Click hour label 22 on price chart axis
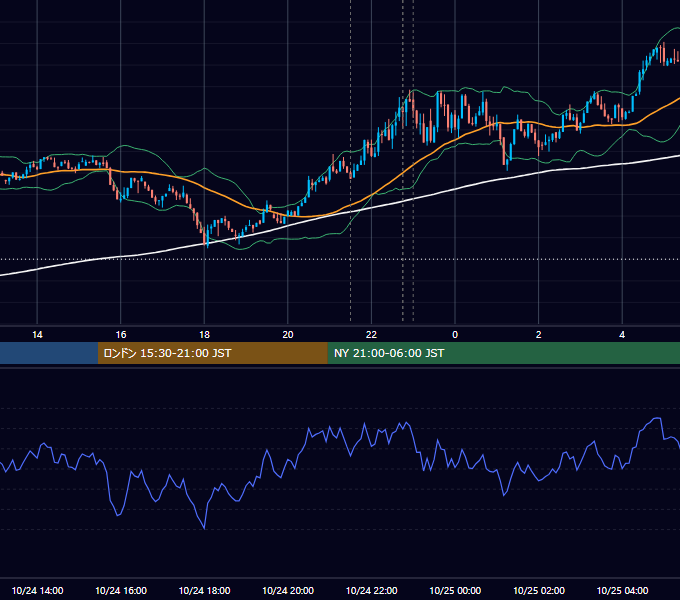The image size is (680, 600). click(371, 335)
